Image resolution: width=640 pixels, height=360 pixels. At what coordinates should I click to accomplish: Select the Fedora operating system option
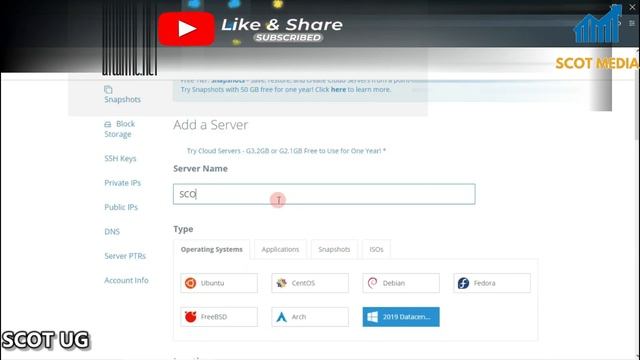[492, 283]
